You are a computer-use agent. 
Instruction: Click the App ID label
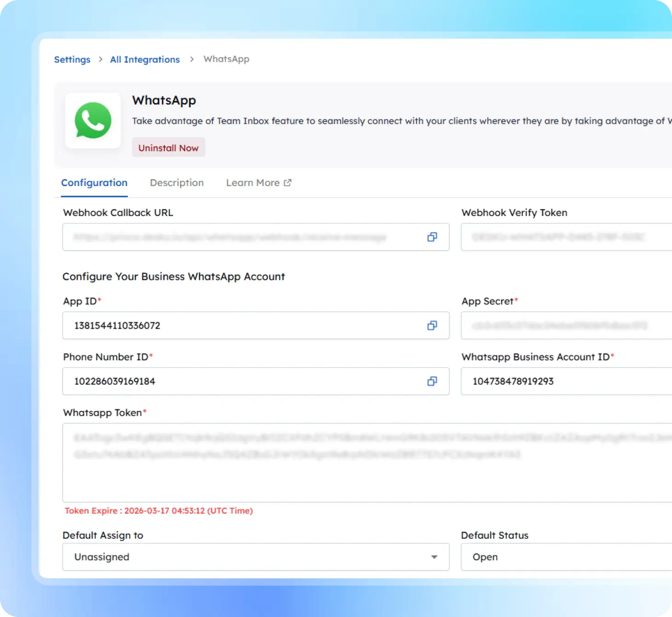(x=82, y=301)
